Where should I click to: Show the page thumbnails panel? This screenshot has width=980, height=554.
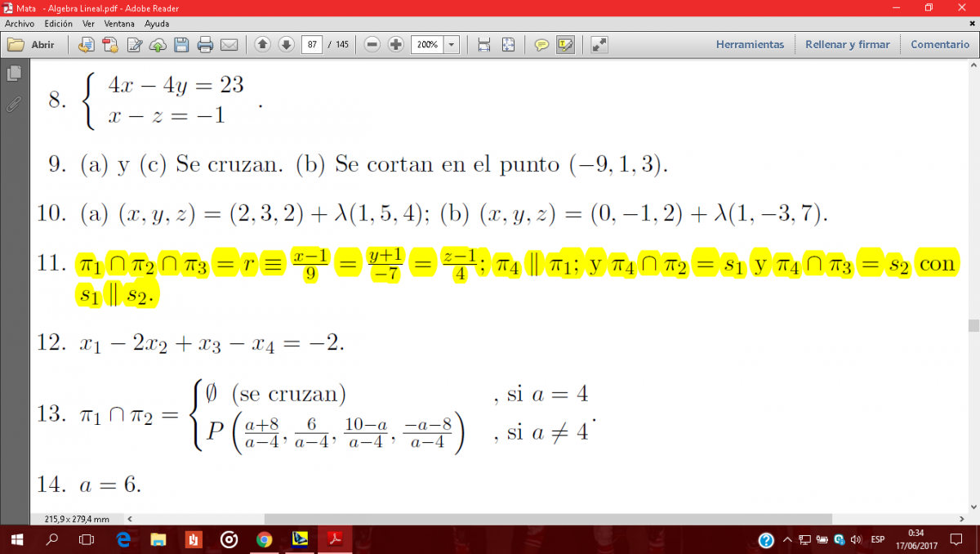[x=13, y=74]
